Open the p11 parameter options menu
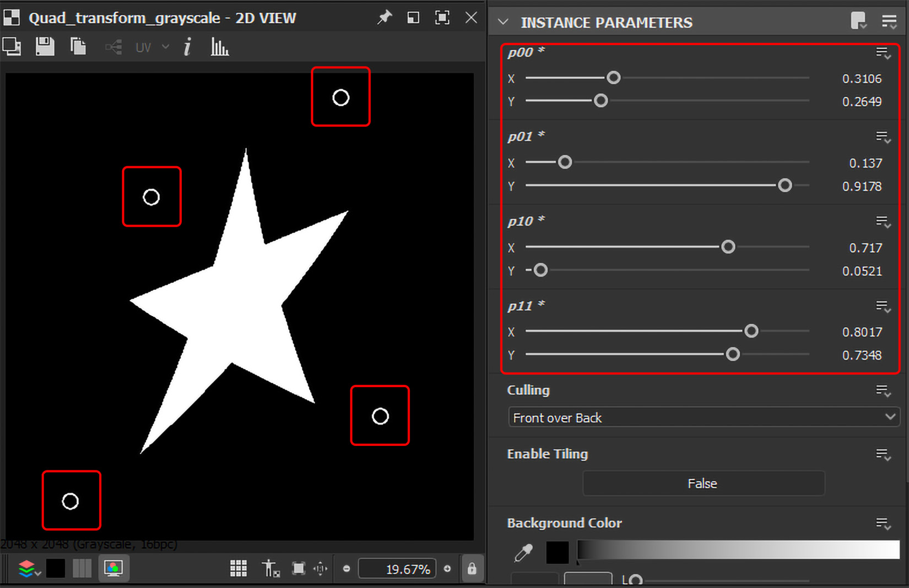 (884, 307)
